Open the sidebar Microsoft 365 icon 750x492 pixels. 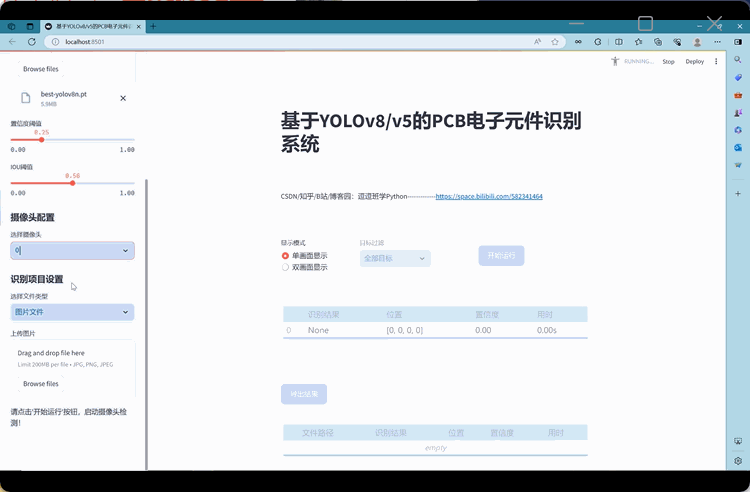point(738,130)
